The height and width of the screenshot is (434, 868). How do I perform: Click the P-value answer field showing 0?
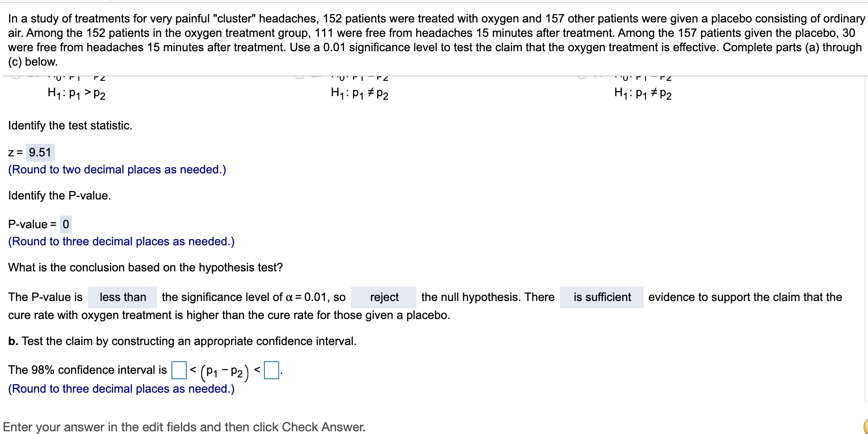(x=66, y=224)
